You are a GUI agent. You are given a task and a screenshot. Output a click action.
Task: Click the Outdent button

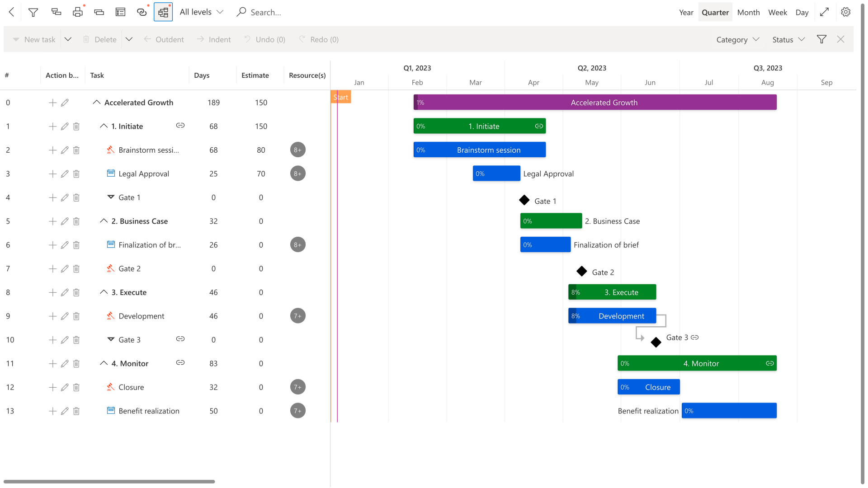point(164,40)
